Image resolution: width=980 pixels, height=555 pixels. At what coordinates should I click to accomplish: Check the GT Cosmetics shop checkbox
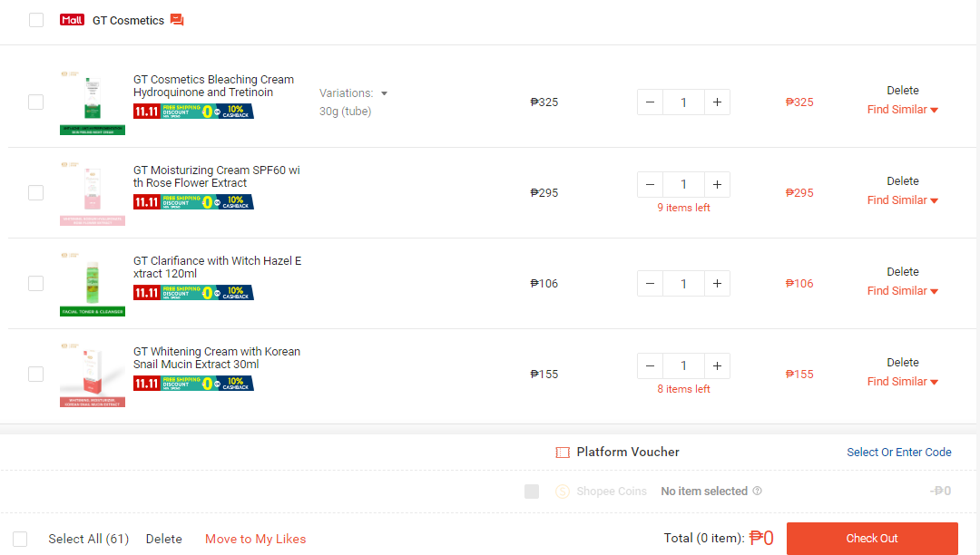pos(36,20)
